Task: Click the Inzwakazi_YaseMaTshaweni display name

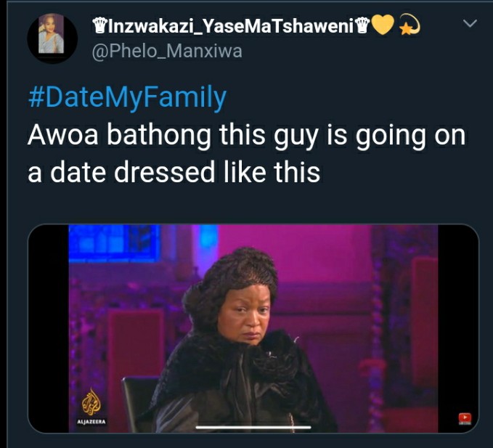Action: click(233, 26)
